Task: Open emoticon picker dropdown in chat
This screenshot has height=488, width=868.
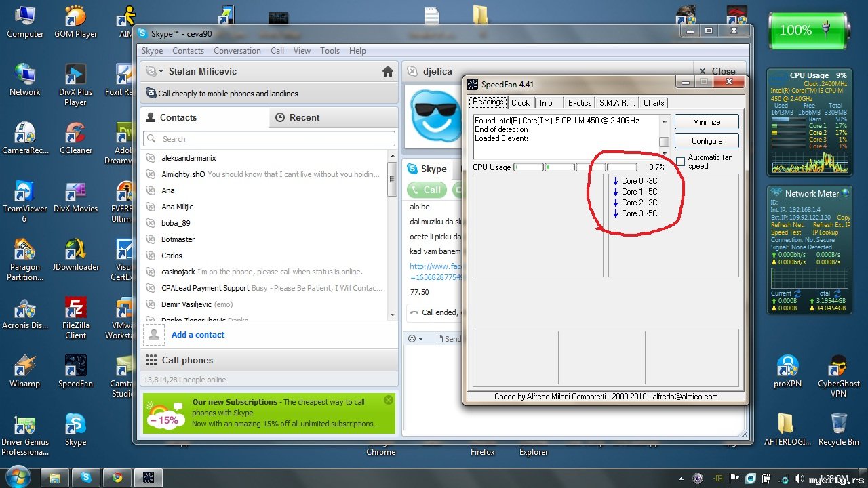Action: (x=415, y=338)
